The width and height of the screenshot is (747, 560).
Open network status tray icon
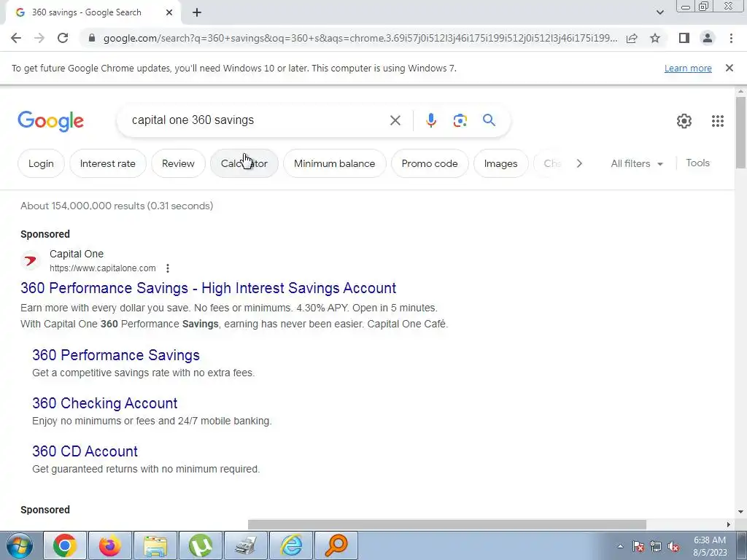coord(656,547)
